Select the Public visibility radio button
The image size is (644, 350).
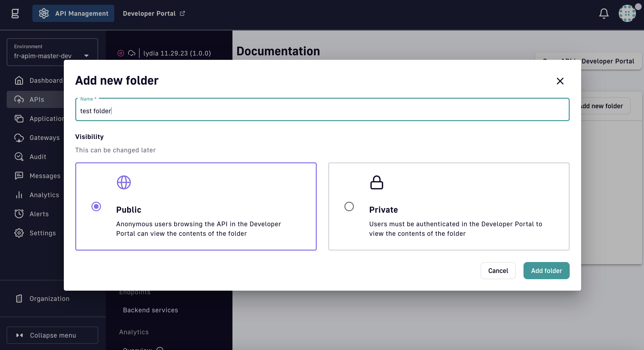pos(96,206)
